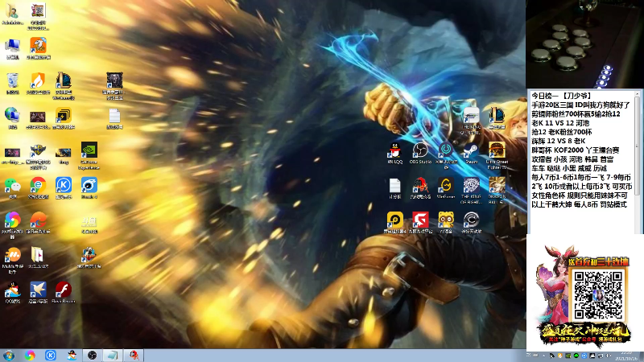
Task: Open the Douyu live text-logo desktop icon
Action: (89, 224)
